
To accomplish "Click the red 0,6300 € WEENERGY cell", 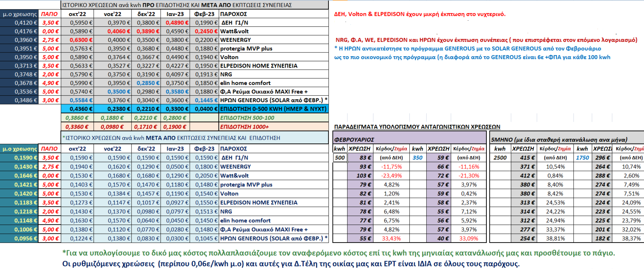I will [x=78, y=40].
